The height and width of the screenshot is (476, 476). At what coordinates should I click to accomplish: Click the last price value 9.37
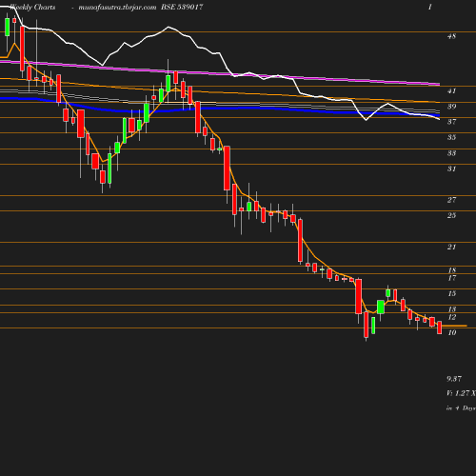454,379
